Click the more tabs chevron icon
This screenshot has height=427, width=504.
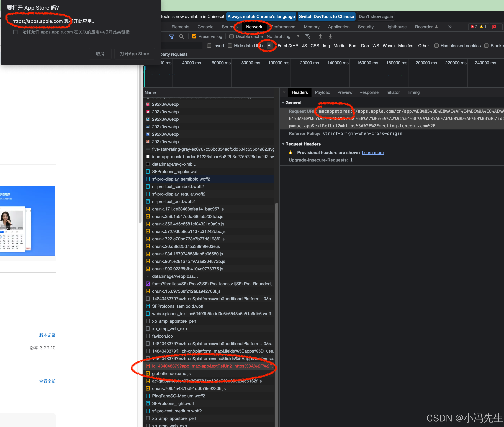[450, 27]
